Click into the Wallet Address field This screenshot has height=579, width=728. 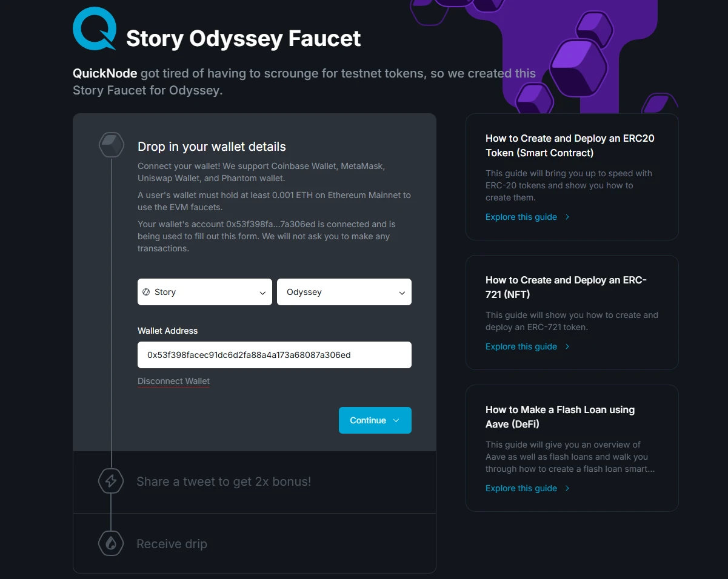[275, 355]
